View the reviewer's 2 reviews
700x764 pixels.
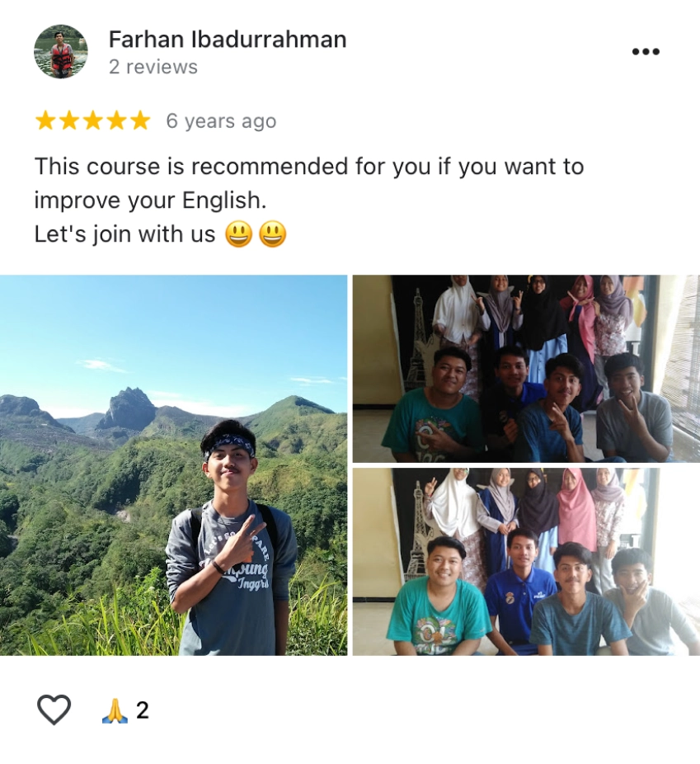point(153,67)
